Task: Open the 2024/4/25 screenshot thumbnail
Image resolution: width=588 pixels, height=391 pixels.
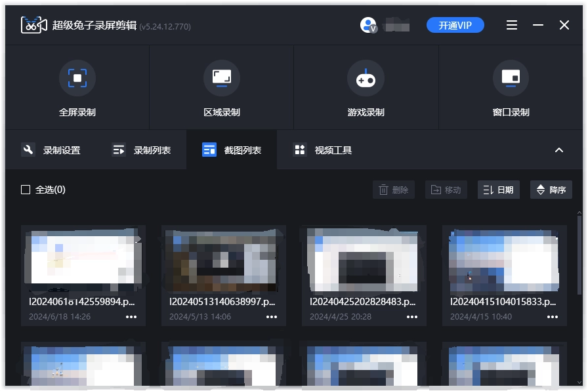Action: click(364, 260)
